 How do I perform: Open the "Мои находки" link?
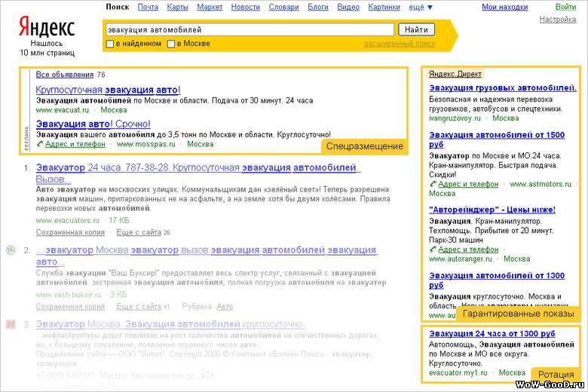[x=504, y=8]
